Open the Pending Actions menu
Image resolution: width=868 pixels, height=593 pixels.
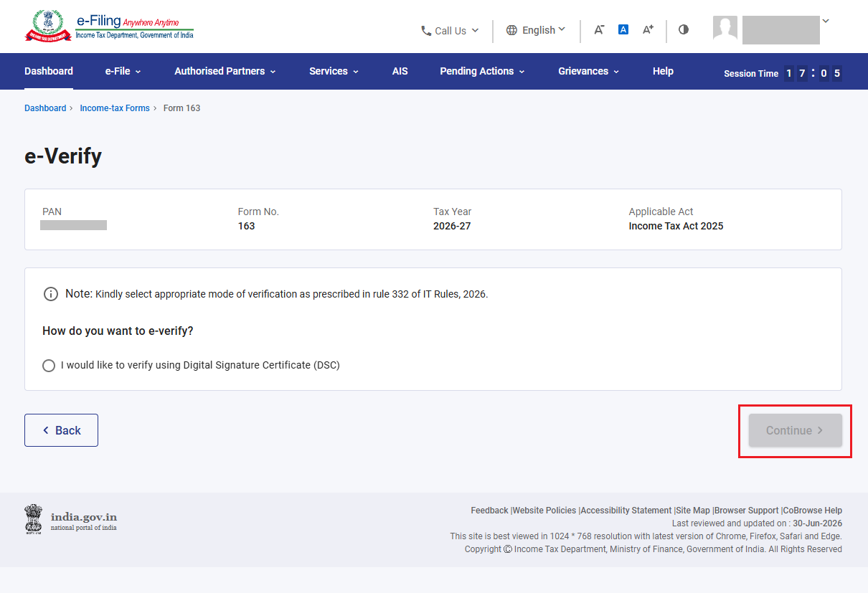pos(483,71)
